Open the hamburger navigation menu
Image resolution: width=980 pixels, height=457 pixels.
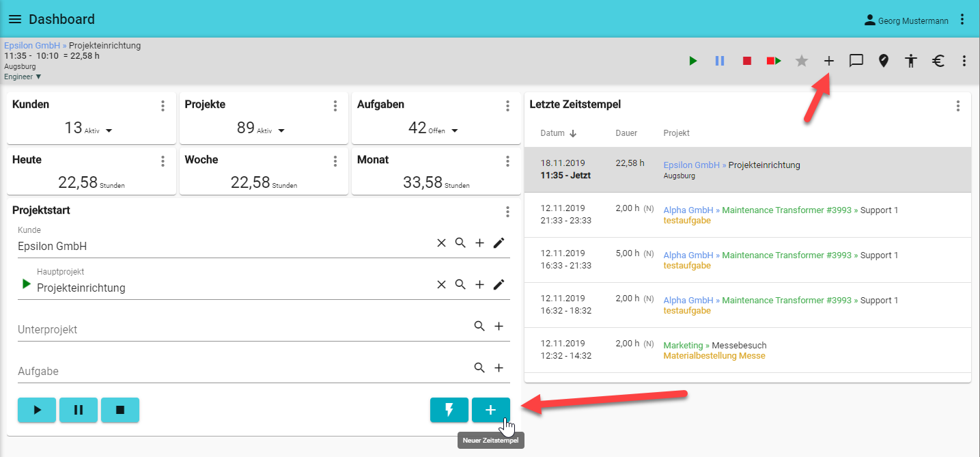[15, 19]
